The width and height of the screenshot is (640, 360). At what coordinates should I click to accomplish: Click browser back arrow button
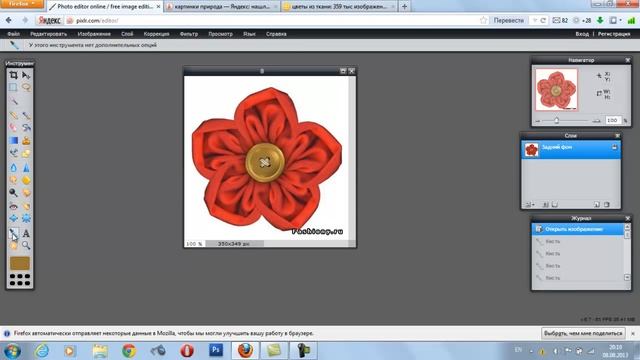[8, 20]
